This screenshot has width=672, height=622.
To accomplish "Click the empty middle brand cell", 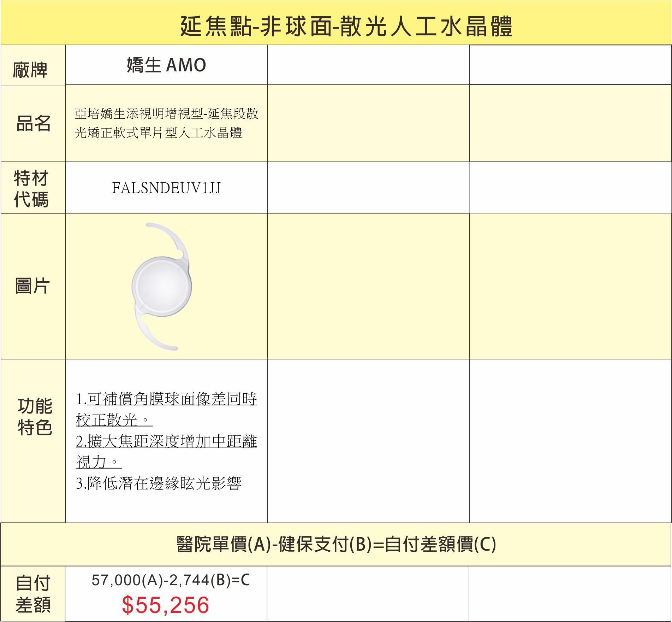I will pos(368,65).
